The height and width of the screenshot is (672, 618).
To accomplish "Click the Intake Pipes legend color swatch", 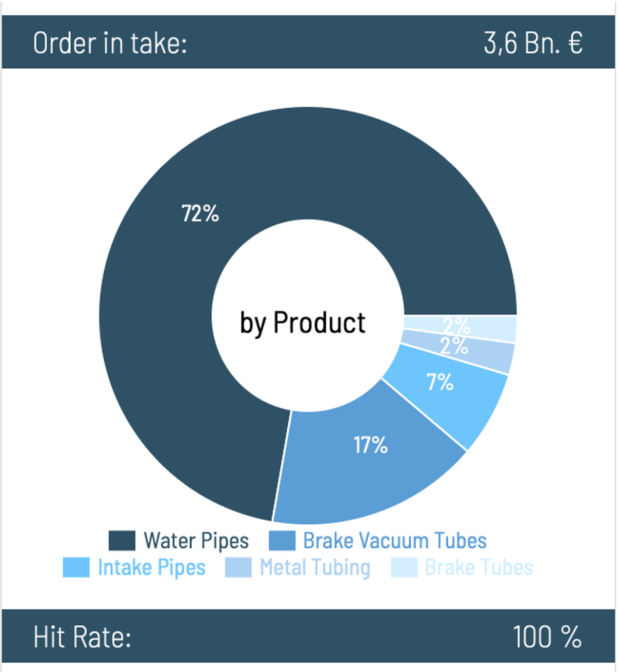I will [76, 567].
